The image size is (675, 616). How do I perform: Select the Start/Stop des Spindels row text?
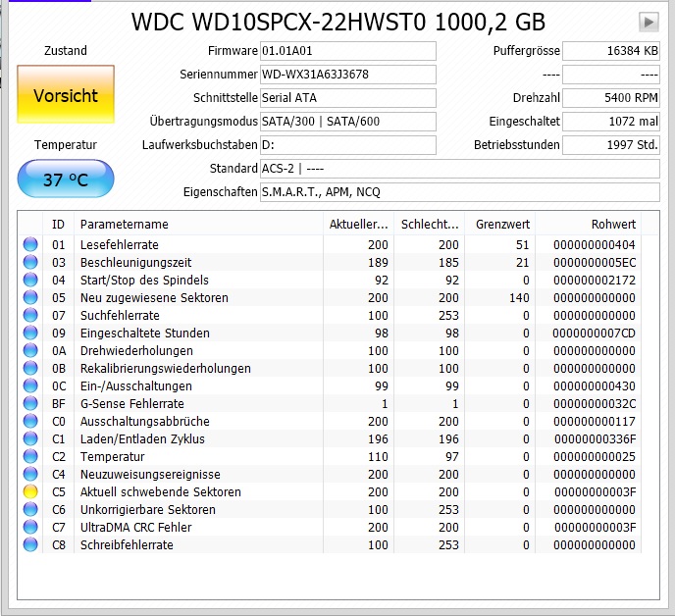(144, 280)
